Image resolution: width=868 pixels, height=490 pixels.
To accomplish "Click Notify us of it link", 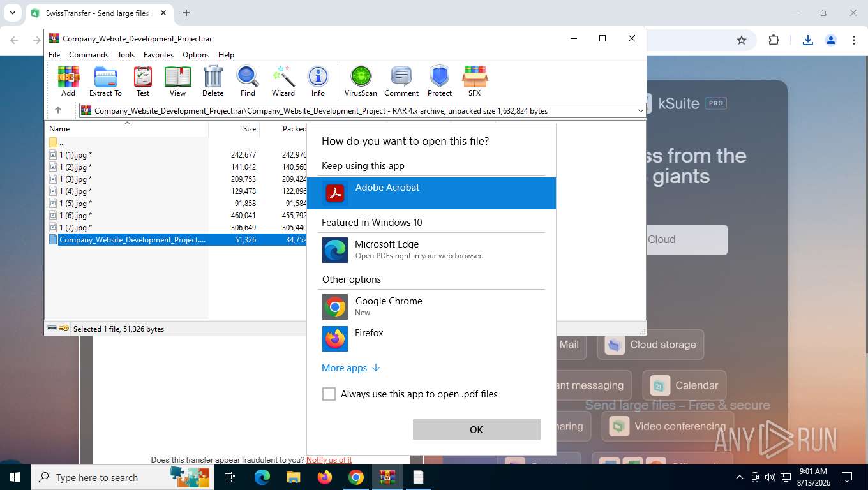I will click(329, 460).
